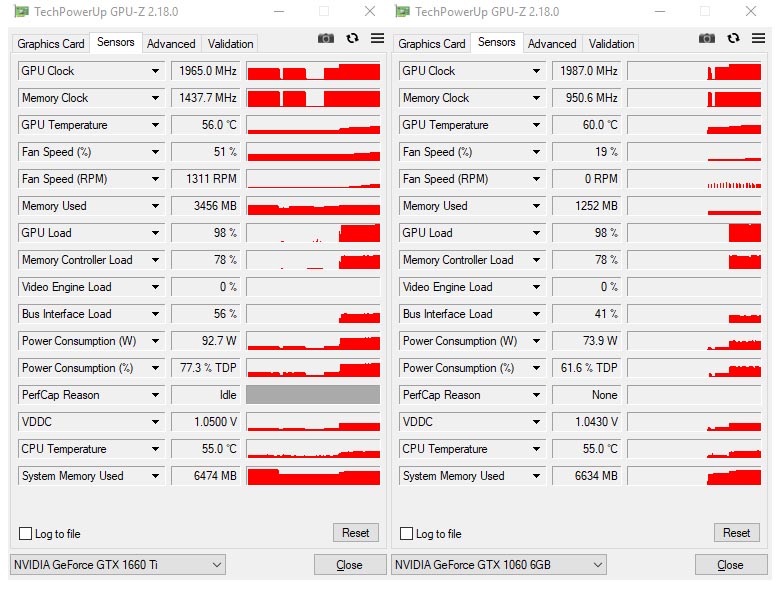This screenshot has height=592, width=782.
Task: Click Memory Controller Load graph in left window
Action: pos(313,260)
